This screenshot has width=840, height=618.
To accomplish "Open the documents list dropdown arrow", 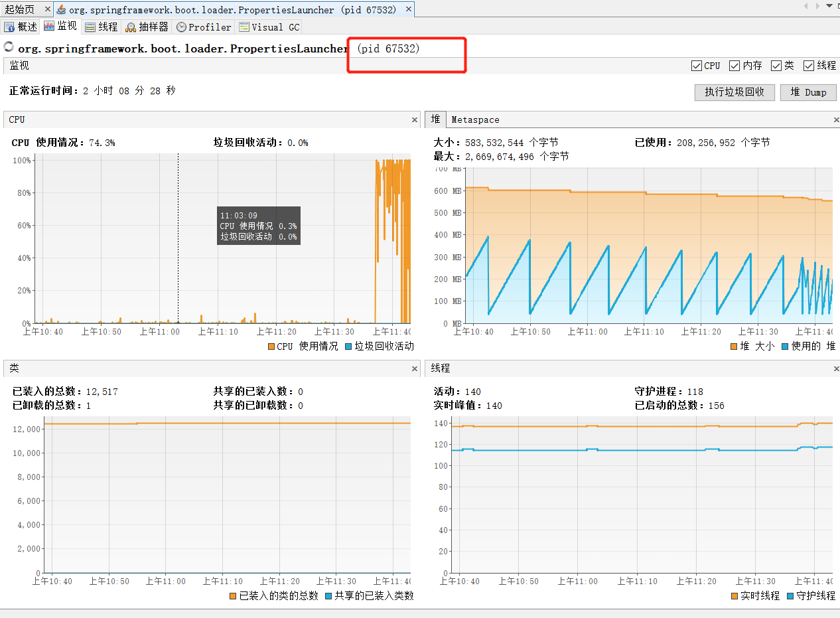I will coord(829,6).
